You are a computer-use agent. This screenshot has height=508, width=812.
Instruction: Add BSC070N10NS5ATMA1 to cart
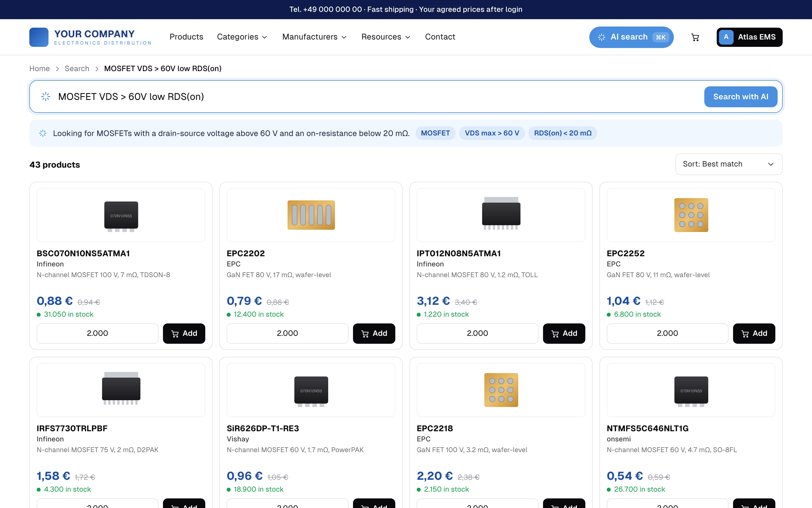click(x=184, y=333)
